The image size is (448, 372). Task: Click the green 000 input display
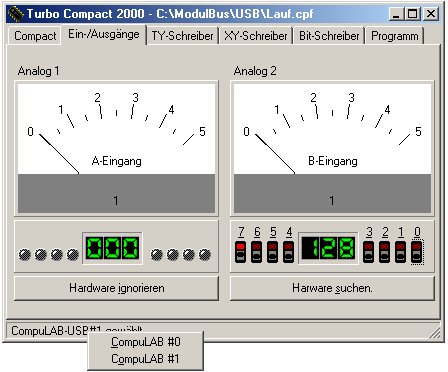coord(113,248)
